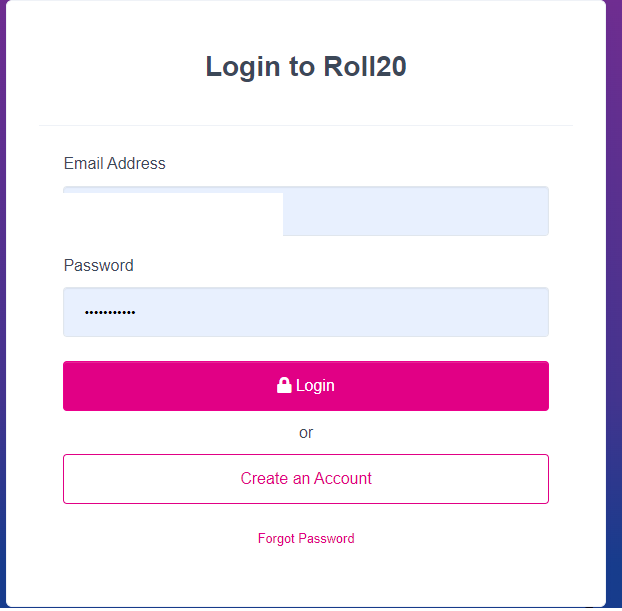Click the "or" separator text
This screenshot has height=611, width=622.
306,433
